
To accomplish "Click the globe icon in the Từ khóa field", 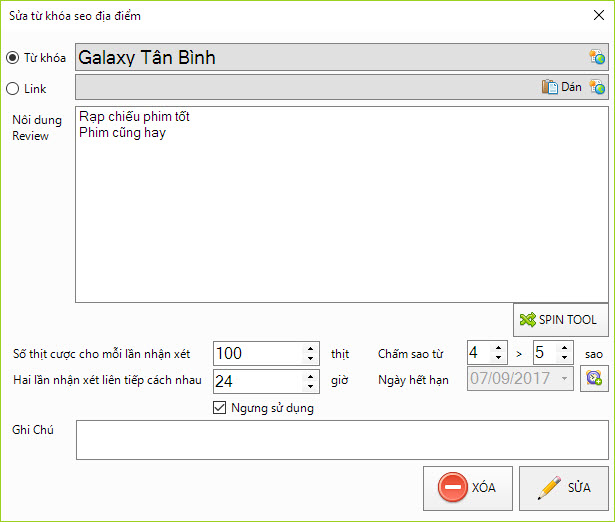I will (597, 57).
